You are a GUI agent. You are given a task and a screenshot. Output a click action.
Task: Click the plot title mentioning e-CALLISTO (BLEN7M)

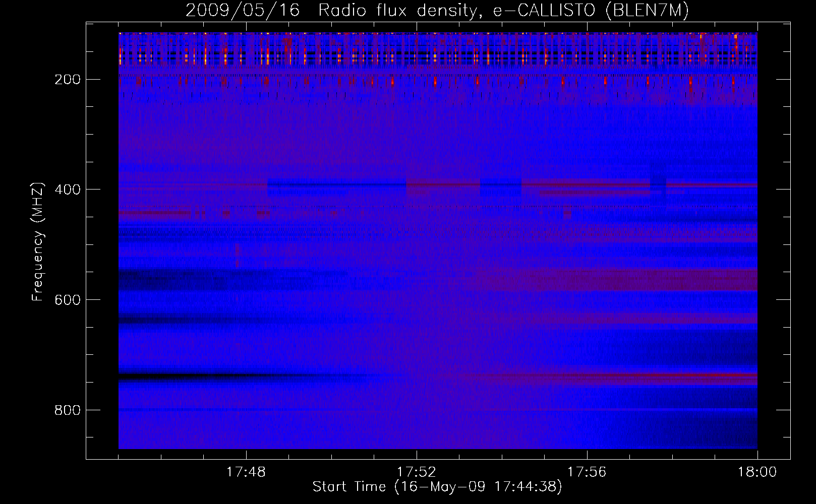[437, 11]
